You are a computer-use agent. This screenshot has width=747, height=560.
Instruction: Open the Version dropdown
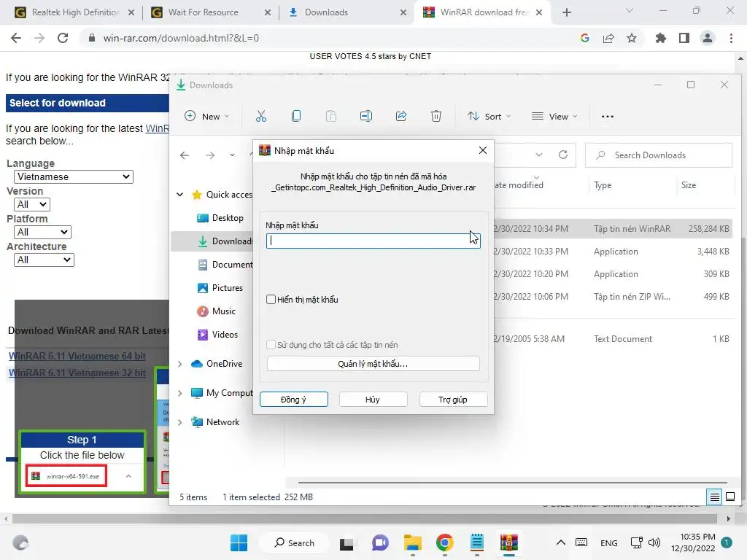(x=32, y=204)
